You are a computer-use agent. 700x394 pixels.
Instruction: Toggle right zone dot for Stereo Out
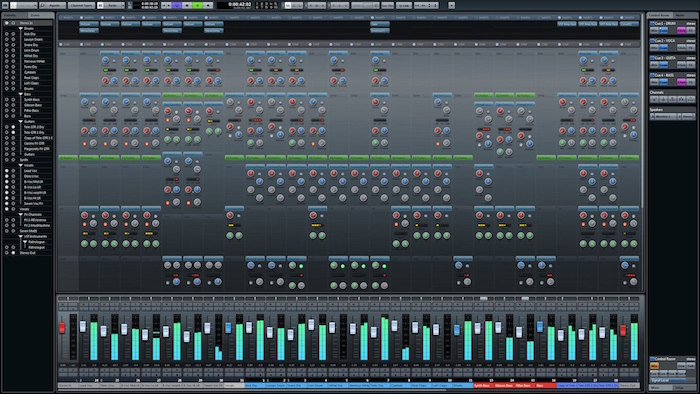tap(13, 253)
